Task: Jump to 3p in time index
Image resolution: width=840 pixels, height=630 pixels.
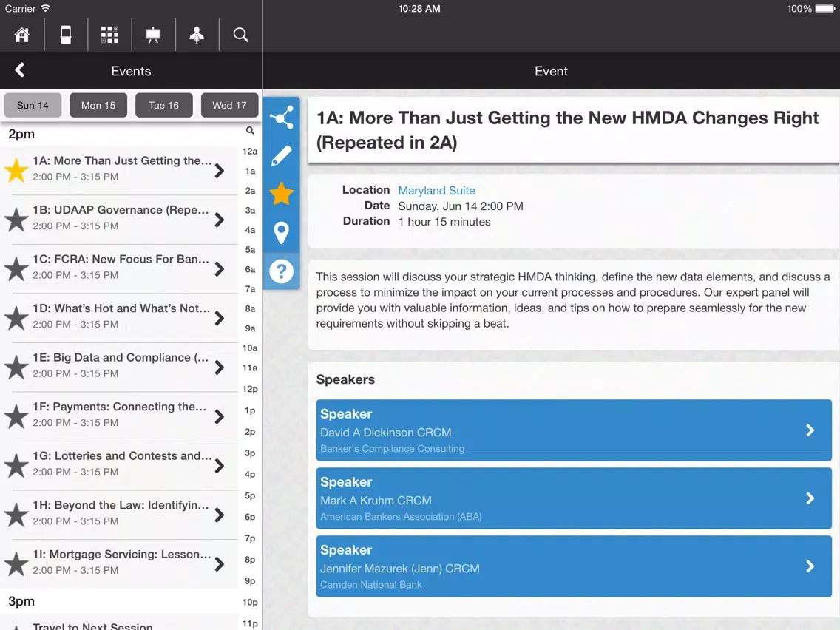Action: [250, 453]
